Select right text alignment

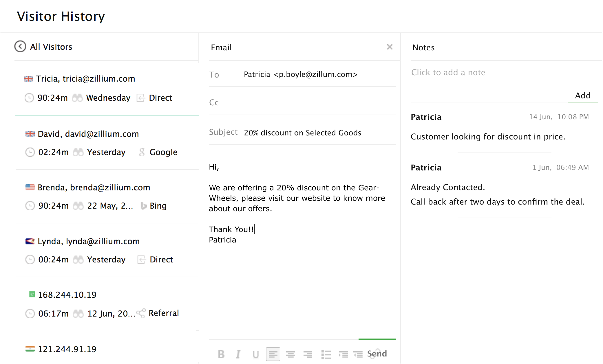click(x=308, y=354)
